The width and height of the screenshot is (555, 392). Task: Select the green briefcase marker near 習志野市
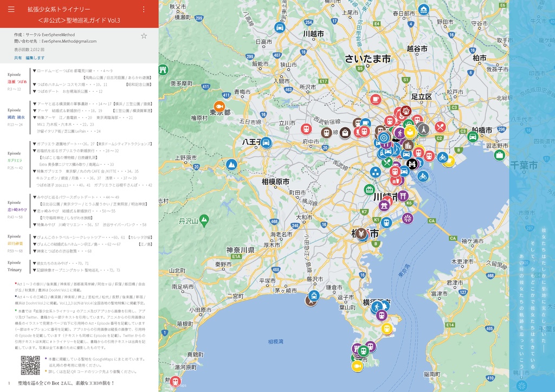499,155
